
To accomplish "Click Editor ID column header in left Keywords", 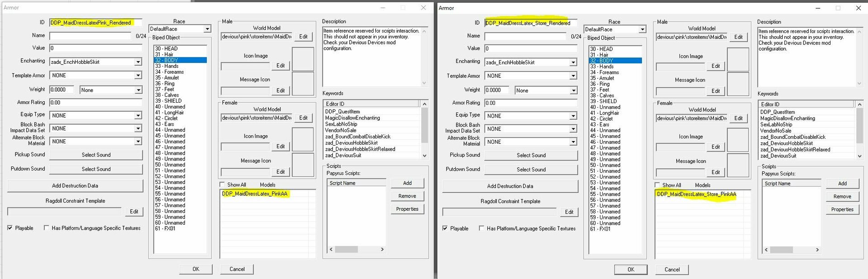I will (x=372, y=104).
